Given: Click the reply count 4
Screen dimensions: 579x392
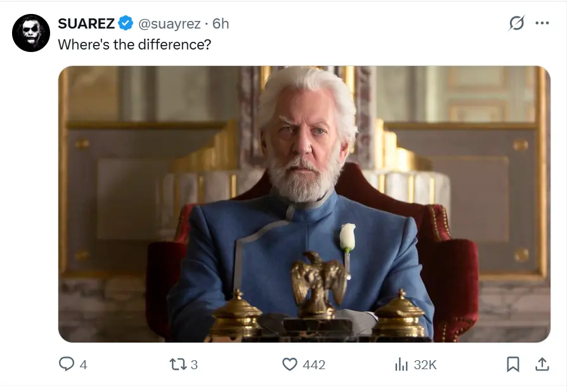Looking at the screenshot, I should pos(83,365).
